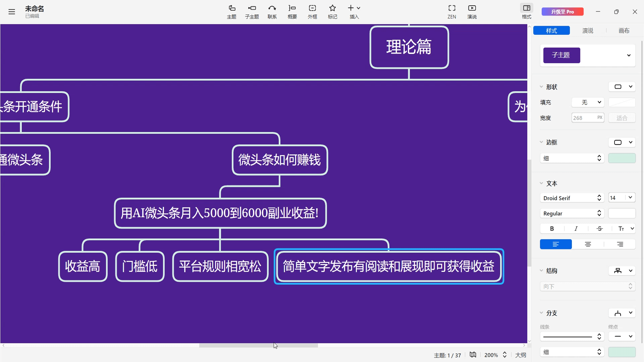Switch to the 样式 tab
Viewport: 644px width, 362px height.
click(551, 31)
